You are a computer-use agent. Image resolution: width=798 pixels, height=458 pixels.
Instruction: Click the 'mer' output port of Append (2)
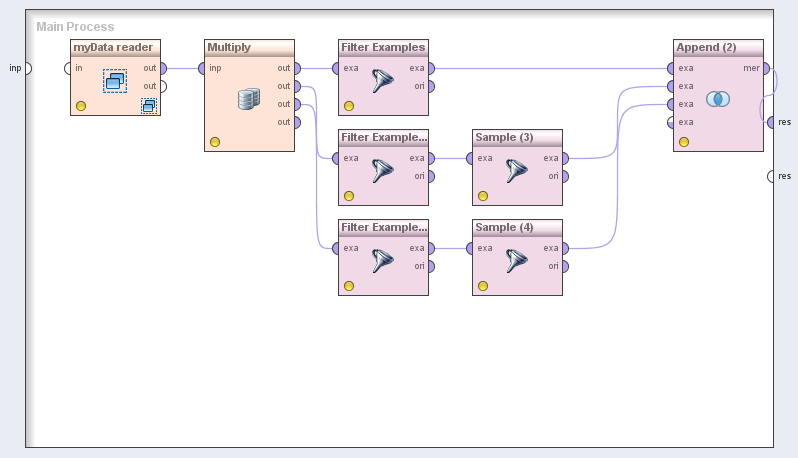click(766, 68)
